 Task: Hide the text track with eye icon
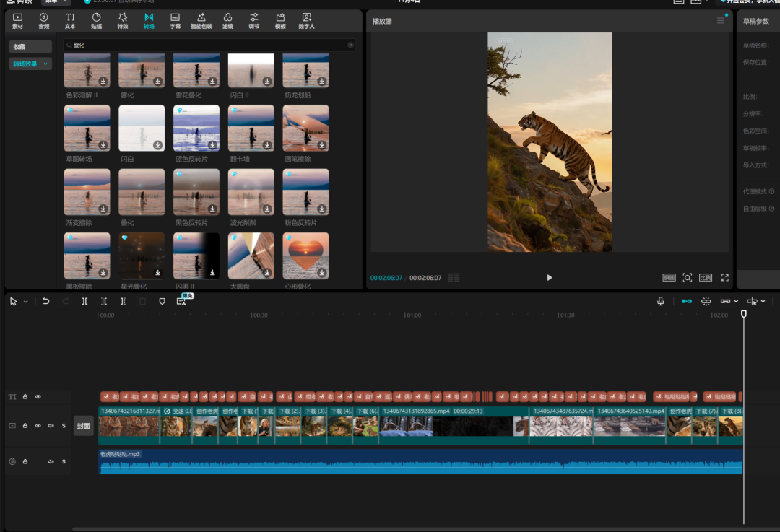coord(38,397)
